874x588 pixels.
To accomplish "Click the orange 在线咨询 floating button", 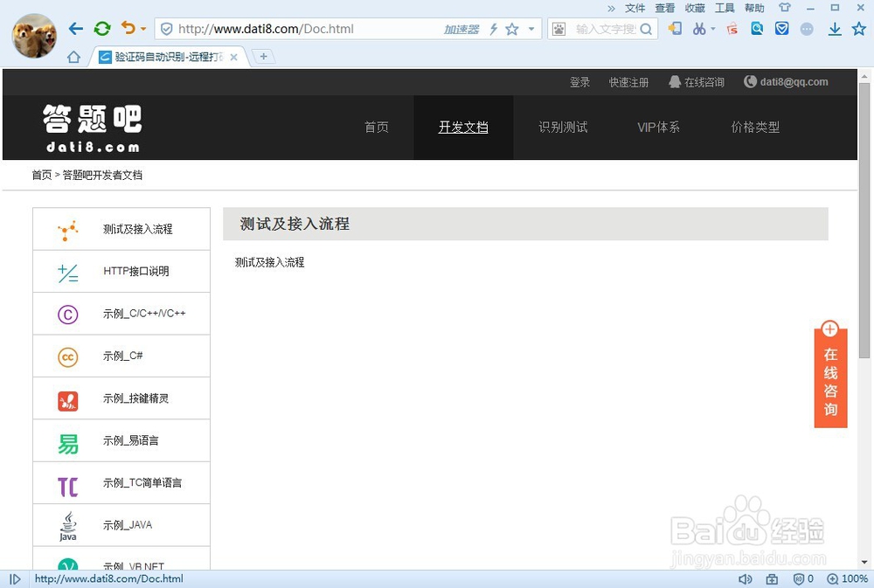I will pos(830,375).
